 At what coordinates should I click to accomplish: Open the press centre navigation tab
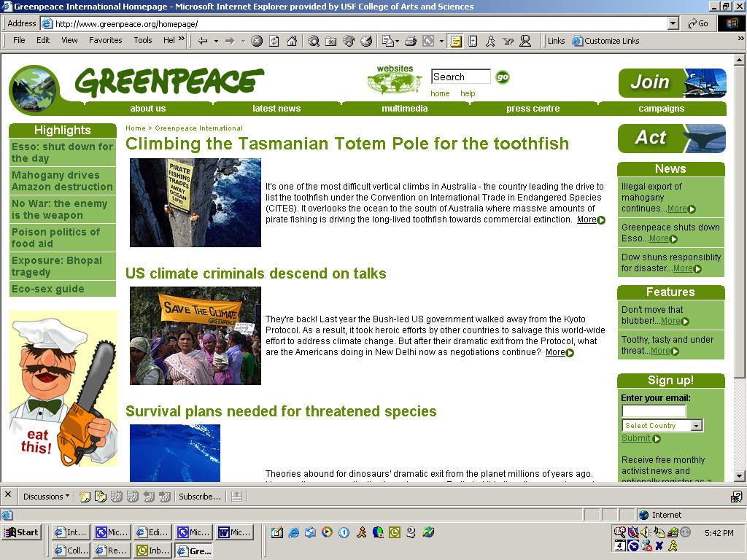(x=533, y=109)
